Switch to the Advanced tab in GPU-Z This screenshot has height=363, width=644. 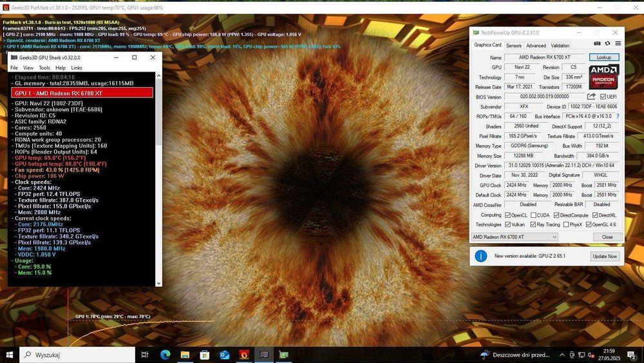[x=536, y=46]
